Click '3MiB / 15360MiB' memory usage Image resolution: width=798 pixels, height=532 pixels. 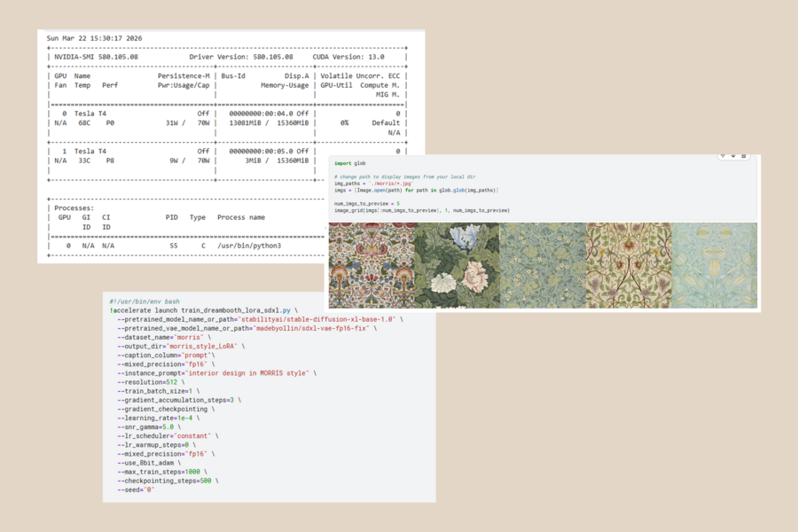pos(277,160)
